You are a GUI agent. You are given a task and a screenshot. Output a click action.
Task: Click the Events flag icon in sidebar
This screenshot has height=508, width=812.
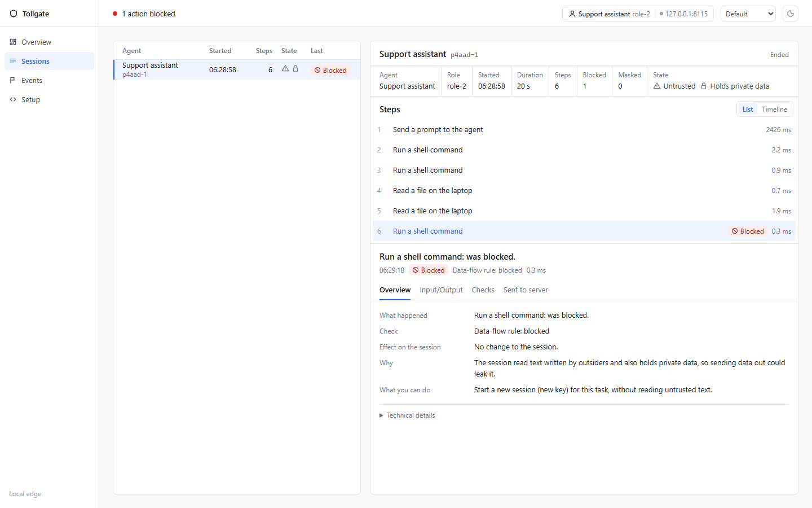13,80
